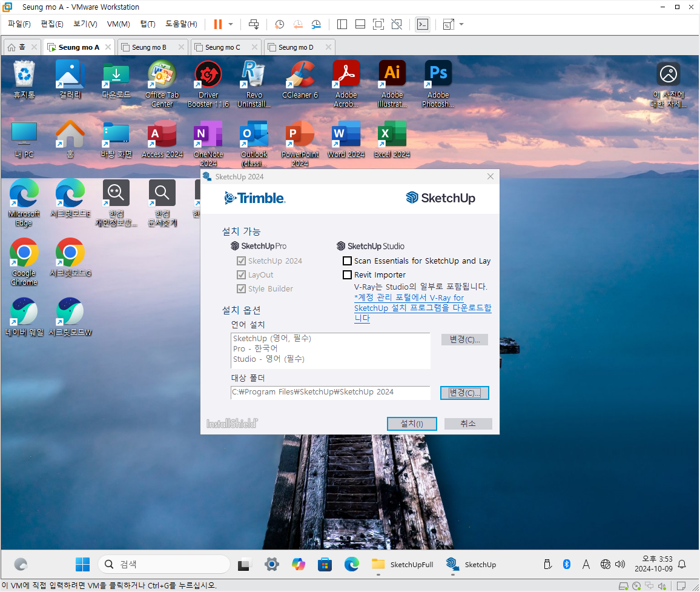Launch Driver Booster 11.6
The width and height of the screenshot is (700, 592).
click(x=208, y=84)
